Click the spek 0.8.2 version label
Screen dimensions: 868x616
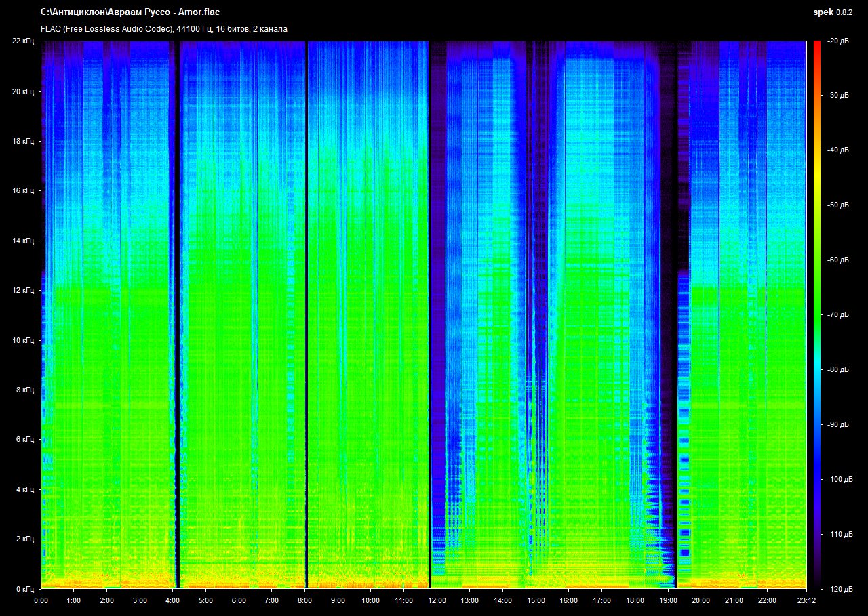tap(834, 12)
